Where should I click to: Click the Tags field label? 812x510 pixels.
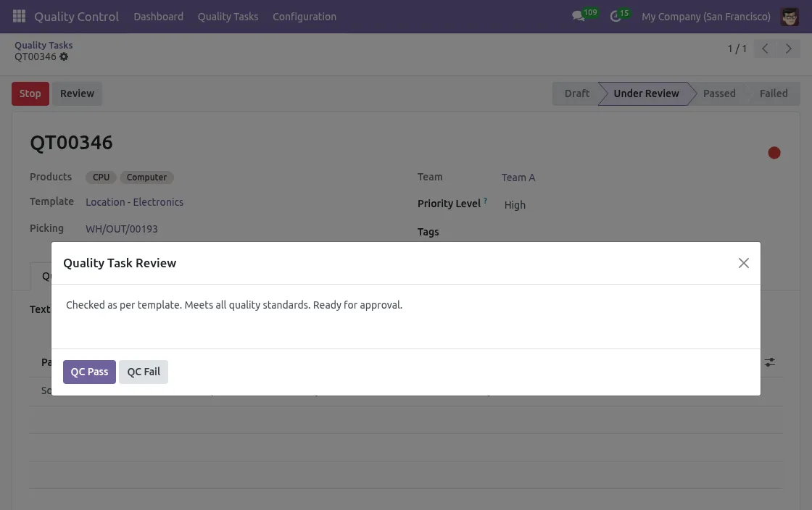pyautogui.click(x=428, y=232)
